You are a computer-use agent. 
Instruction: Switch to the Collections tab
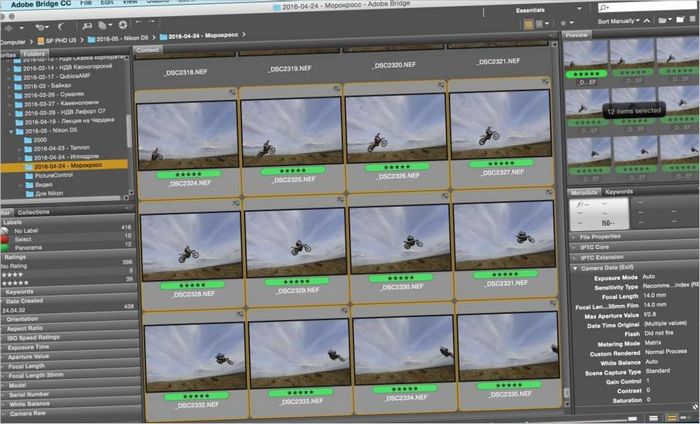(x=33, y=212)
